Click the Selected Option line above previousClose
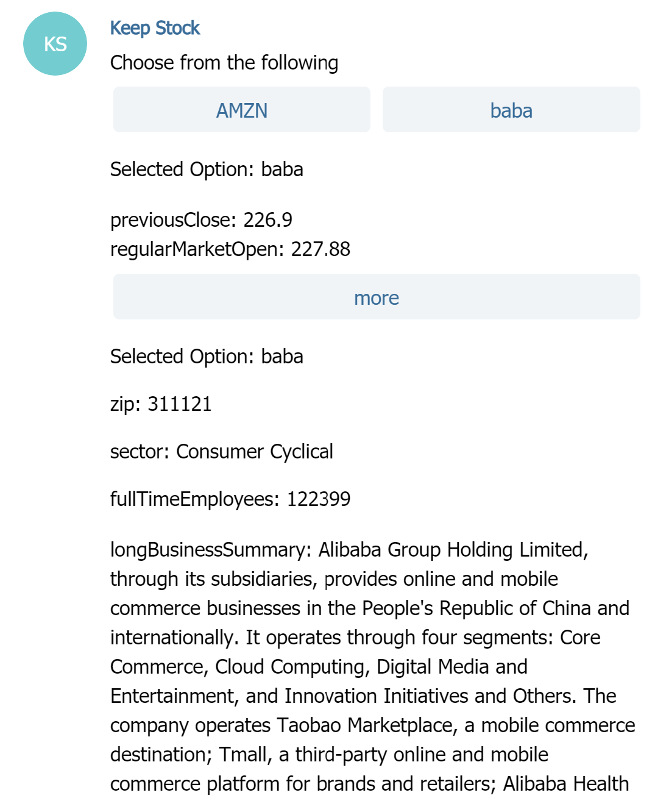The width and height of the screenshot is (655, 812). pyautogui.click(x=206, y=169)
